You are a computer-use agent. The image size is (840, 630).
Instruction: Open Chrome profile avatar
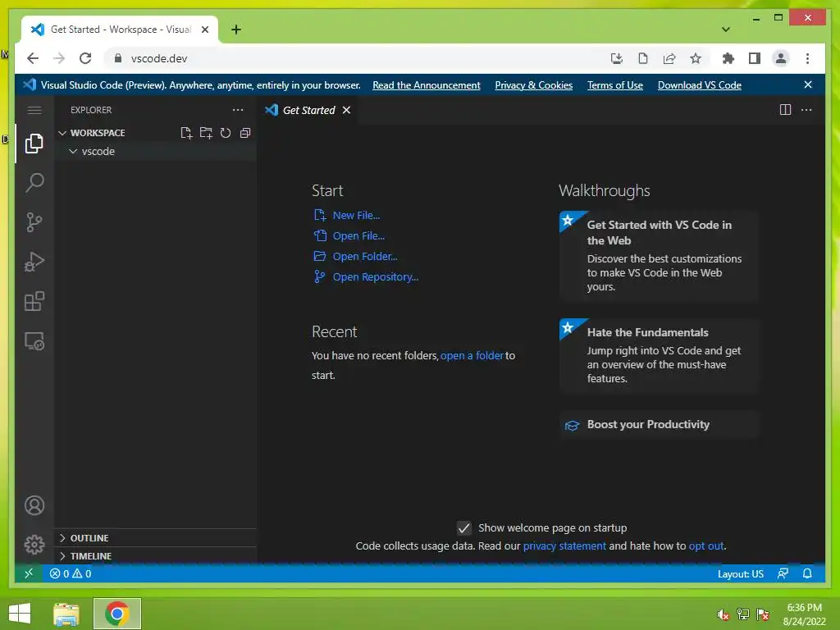[781, 58]
